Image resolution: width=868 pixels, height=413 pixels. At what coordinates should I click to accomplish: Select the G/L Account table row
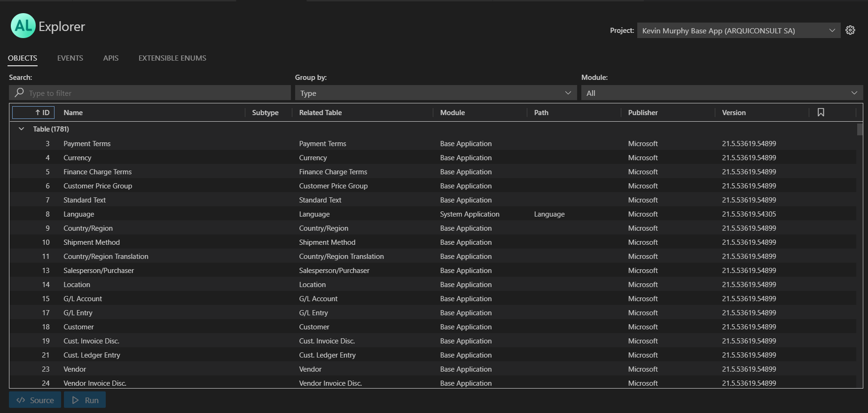[83, 298]
